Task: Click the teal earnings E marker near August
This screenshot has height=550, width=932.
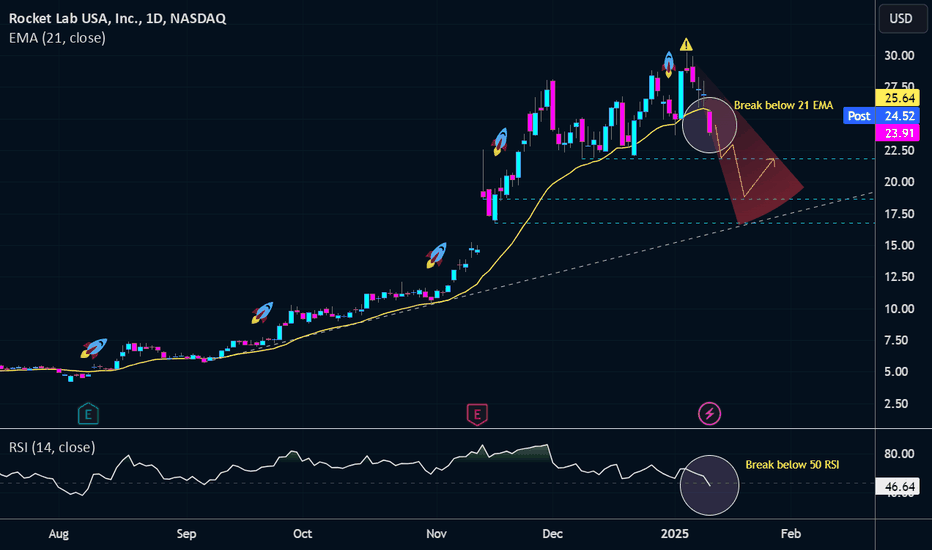Action: [88, 414]
